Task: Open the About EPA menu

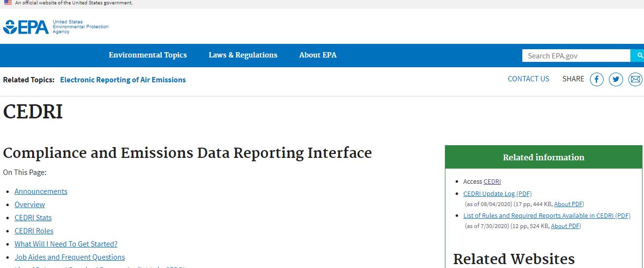Action: coord(317,55)
